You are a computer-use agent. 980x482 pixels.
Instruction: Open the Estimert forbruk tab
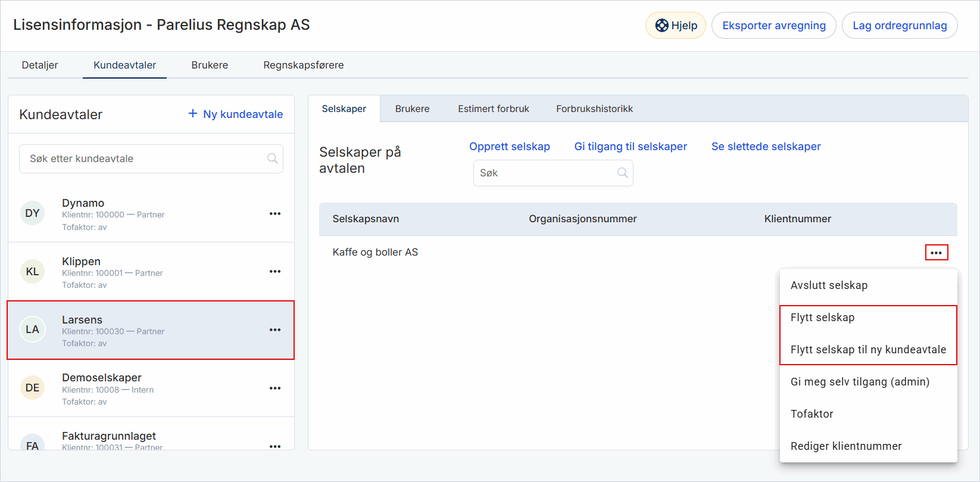click(493, 109)
